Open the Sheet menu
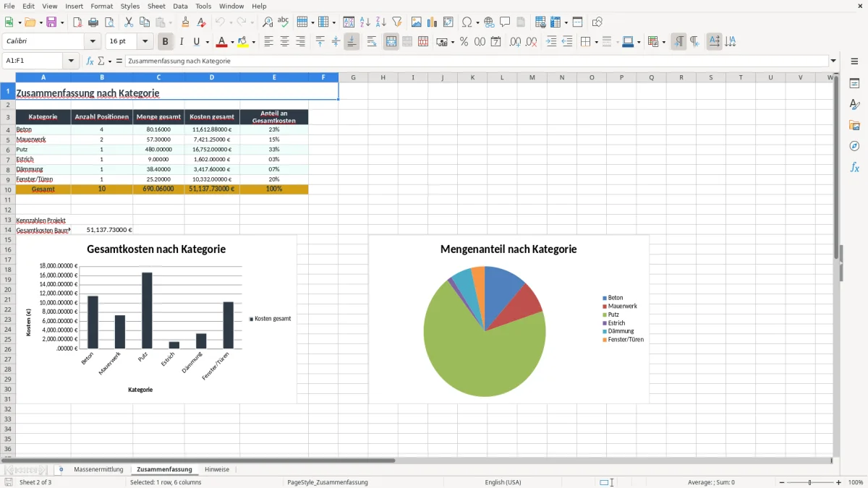 coord(156,6)
